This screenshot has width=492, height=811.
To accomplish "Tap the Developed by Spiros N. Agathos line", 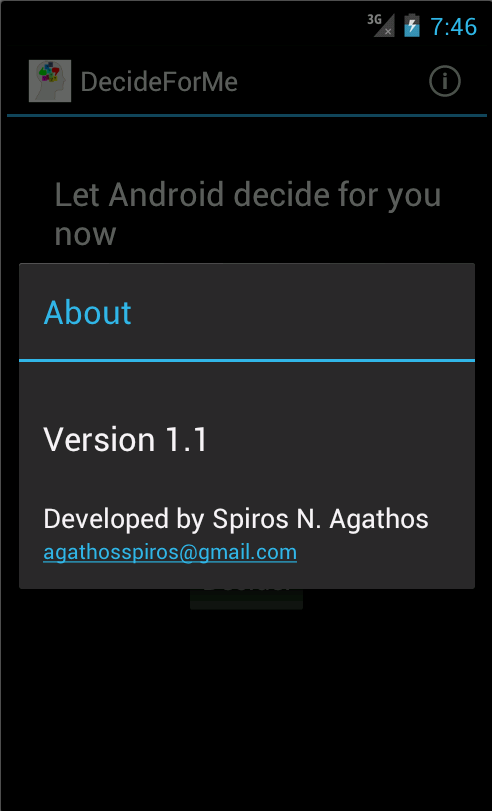I will click(236, 519).
